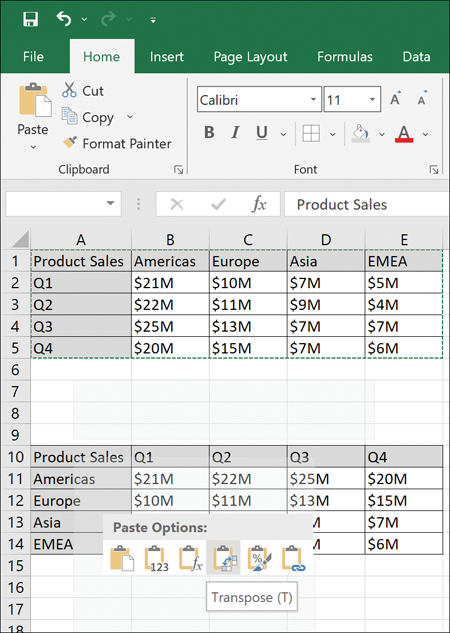Choose Paste Formatting brush option
Image resolution: width=450 pixels, height=633 pixels.
click(259, 558)
